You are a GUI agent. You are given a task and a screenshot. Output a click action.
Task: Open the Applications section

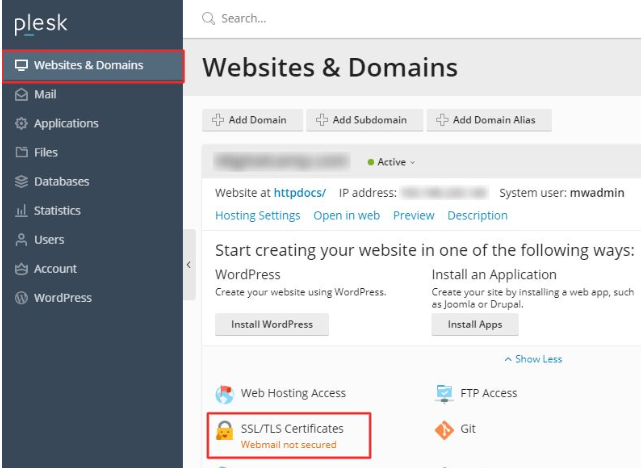pyautogui.click(x=66, y=123)
